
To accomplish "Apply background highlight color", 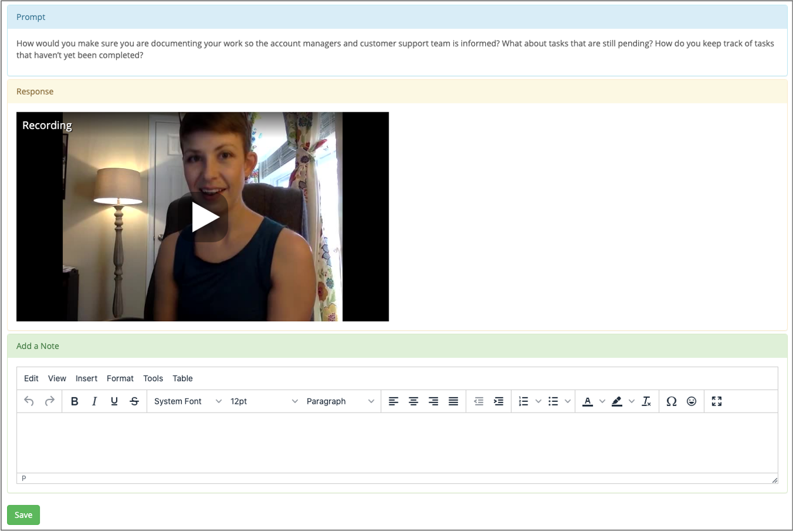I will pyautogui.click(x=616, y=401).
